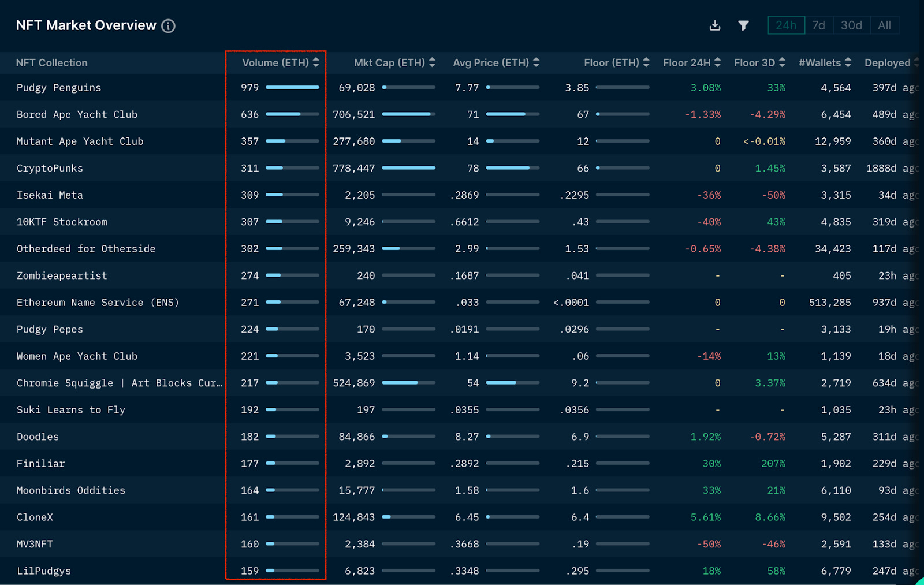Click CryptoPunks avg price bar
Screen dimensions: 924x585
512,168
